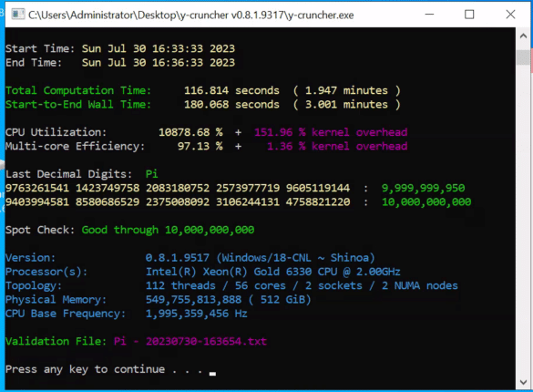The width and height of the screenshot is (533, 392).
Task: Click the '1,995,359,456 Hz' value
Action: (x=197, y=314)
